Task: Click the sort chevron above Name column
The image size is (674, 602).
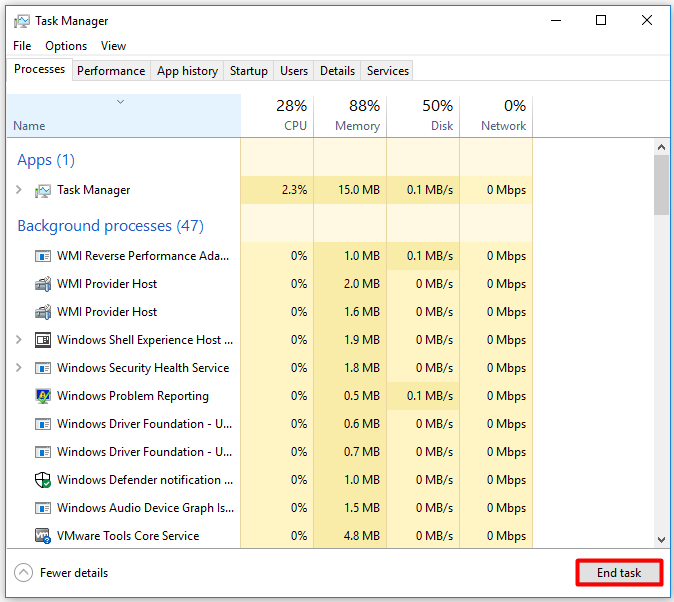Action: [121, 102]
